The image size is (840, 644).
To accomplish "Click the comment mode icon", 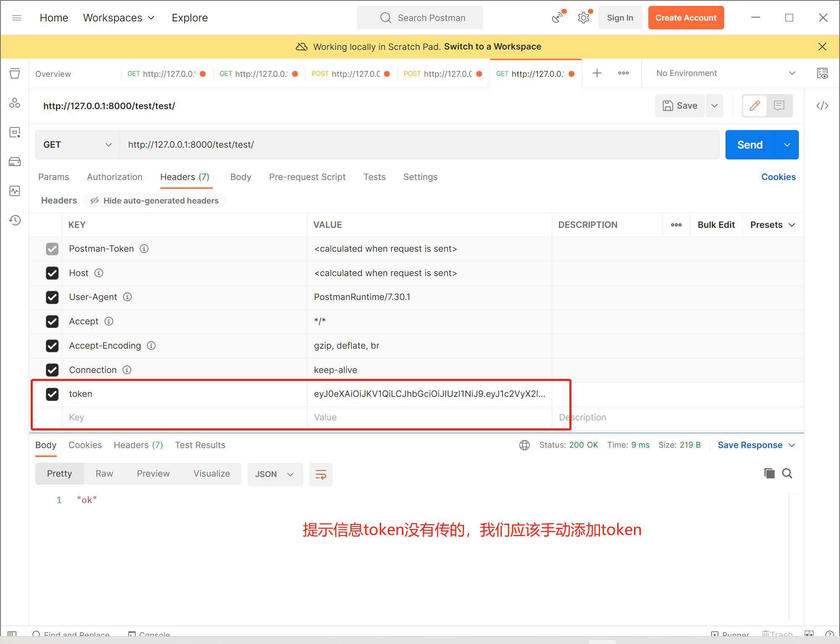I will 779,106.
